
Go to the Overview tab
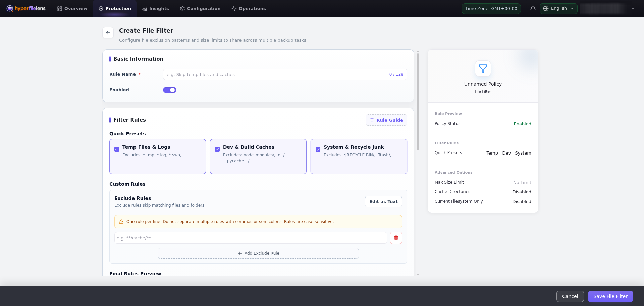[x=72, y=9]
